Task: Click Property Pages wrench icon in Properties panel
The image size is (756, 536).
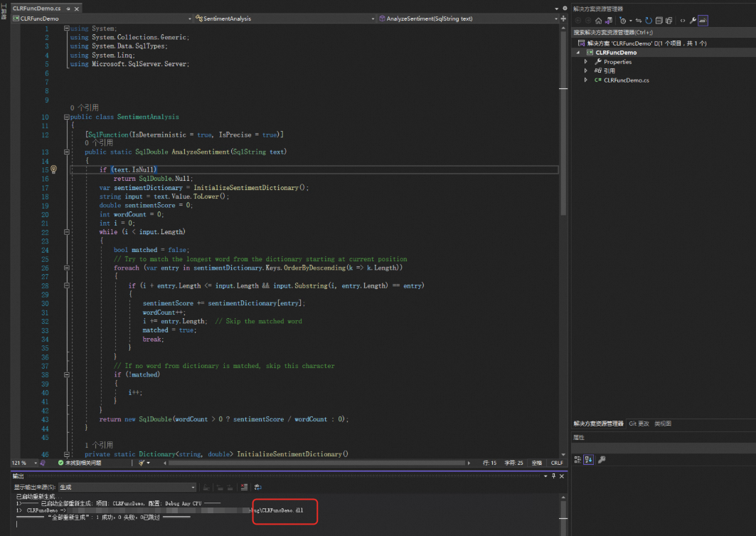Action: pyautogui.click(x=602, y=460)
